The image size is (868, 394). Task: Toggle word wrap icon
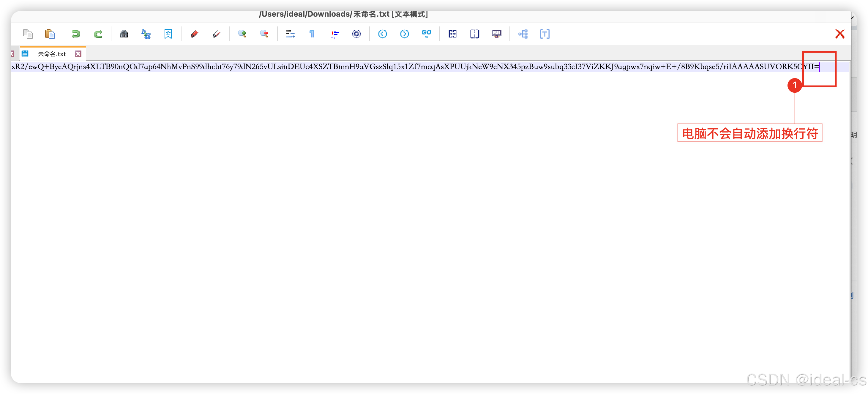(290, 34)
